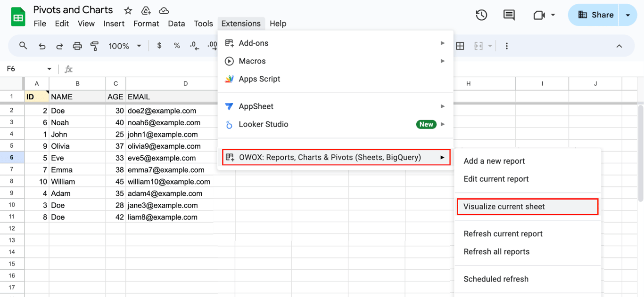Click the cell containing Emma

77,169
